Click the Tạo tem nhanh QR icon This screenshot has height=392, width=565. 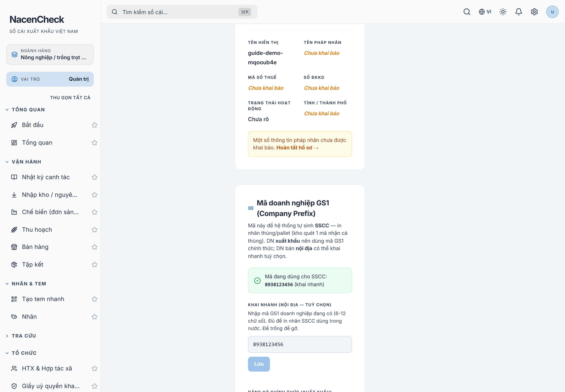pos(14,299)
